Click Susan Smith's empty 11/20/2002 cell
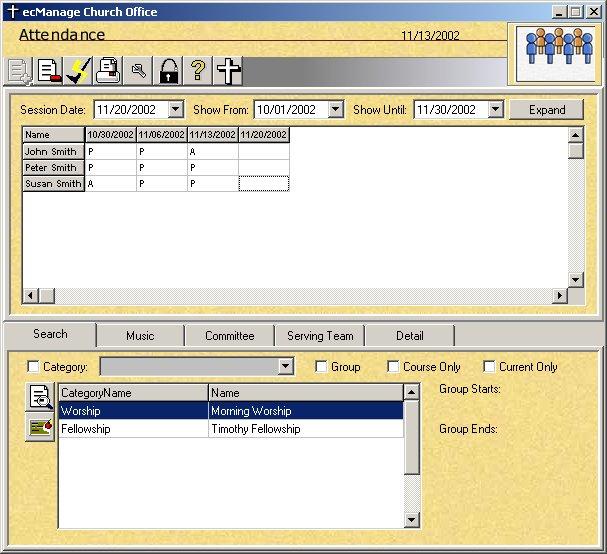Viewport: 607px width, 554px height. 264,184
